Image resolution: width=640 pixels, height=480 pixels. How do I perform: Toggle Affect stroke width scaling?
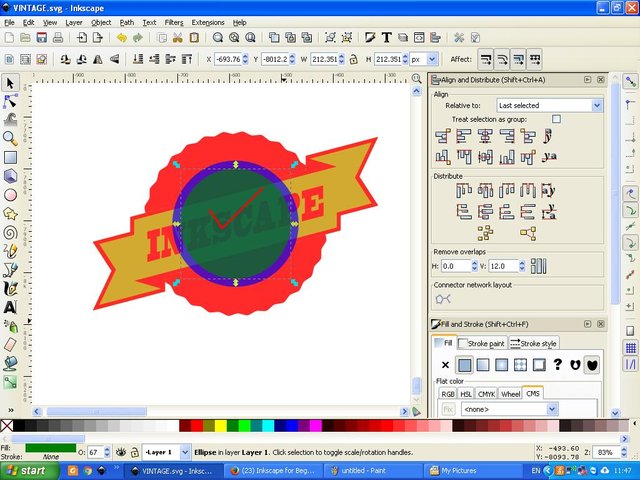(x=485, y=60)
